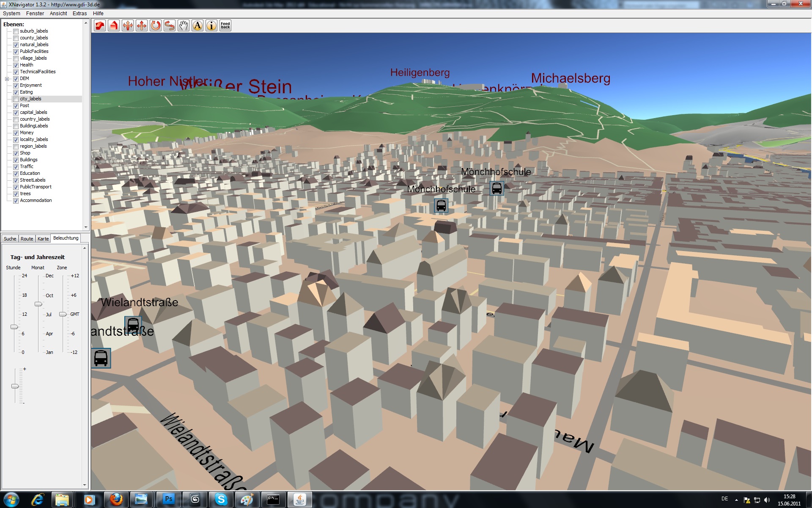This screenshot has height=508, width=812.
Task: Click the system clock showing 15:28
Action: pyautogui.click(x=789, y=497)
